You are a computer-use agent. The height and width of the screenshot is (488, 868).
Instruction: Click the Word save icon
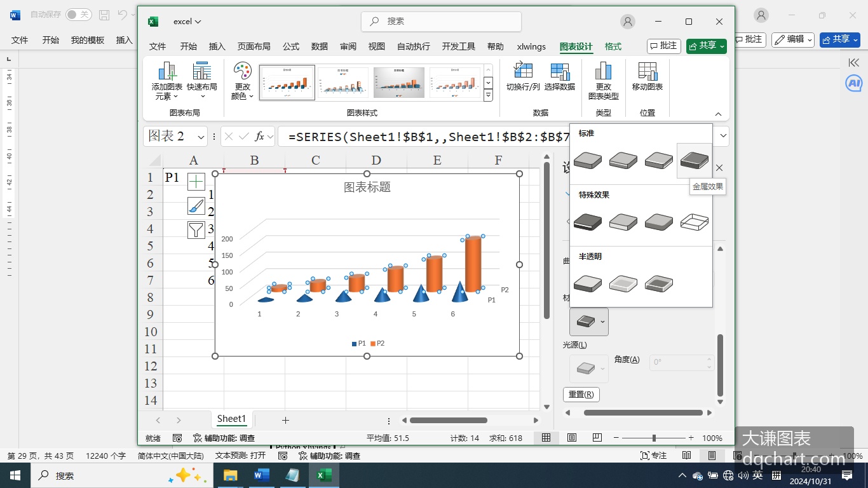click(104, 15)
